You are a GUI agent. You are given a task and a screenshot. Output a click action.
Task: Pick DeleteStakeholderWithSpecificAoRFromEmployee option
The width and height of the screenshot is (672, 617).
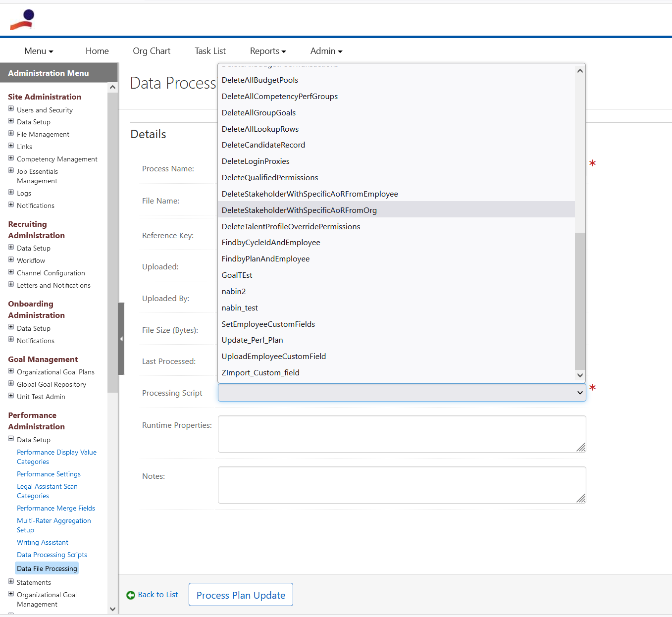(396, 194)
